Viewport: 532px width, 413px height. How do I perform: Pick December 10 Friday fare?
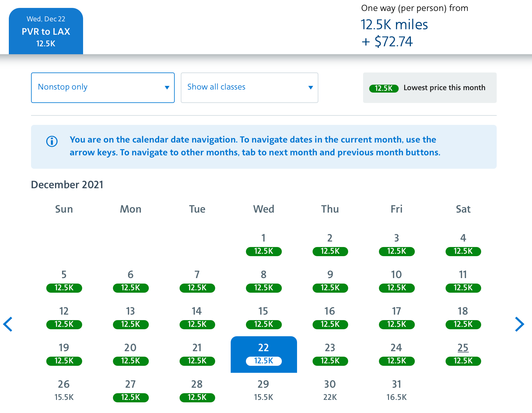point(396,281)
